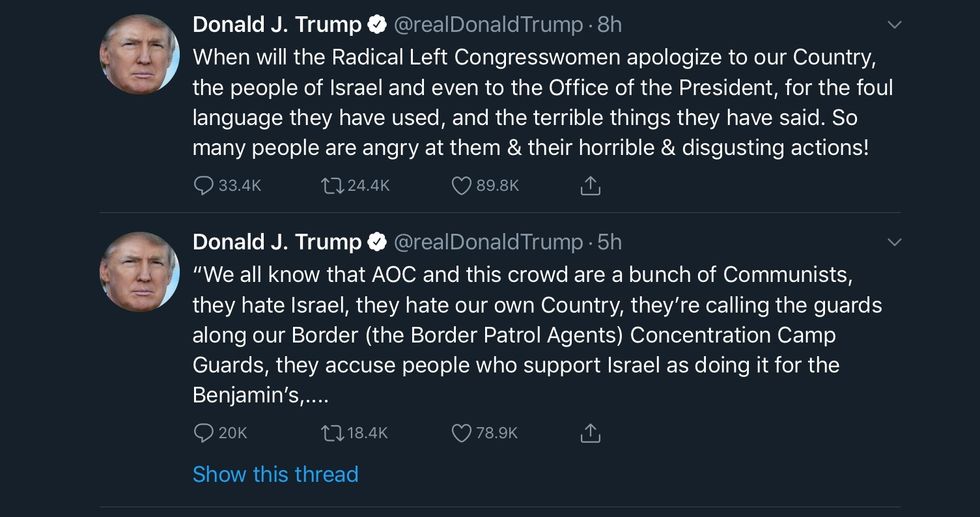Click the verified badge on the second tweet

pyautogui.click(x=379, y=242)
